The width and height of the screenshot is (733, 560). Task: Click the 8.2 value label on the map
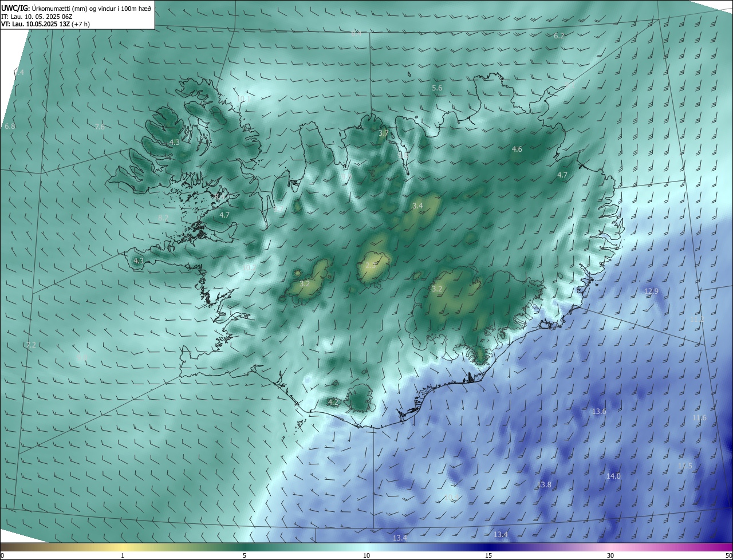point(163,218)
